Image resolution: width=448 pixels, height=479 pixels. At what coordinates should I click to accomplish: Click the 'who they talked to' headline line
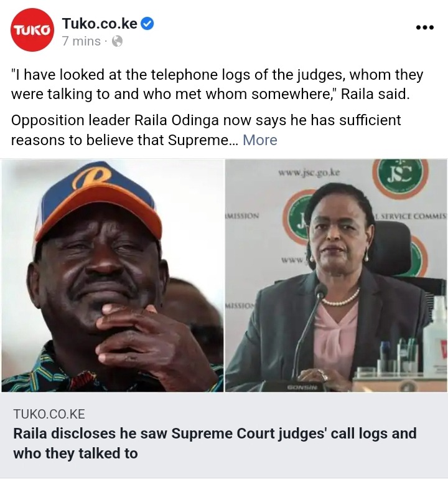(75, 453)
